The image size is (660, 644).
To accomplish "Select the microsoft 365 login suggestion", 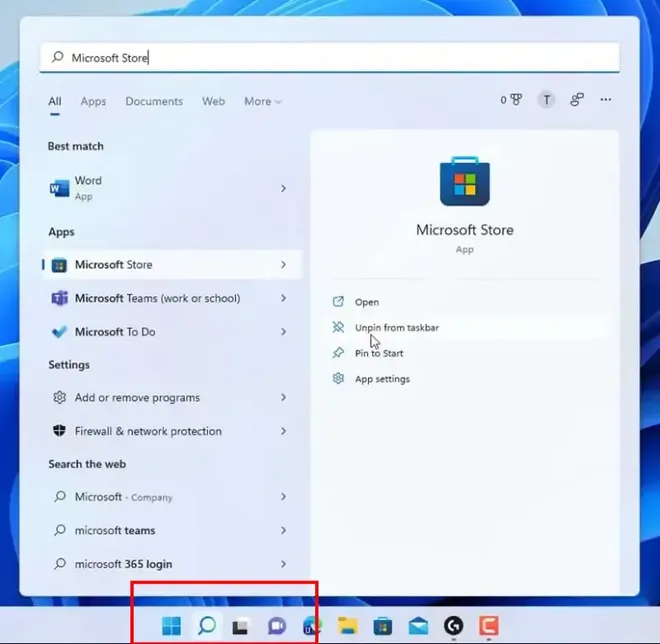I will click(172, 564).
